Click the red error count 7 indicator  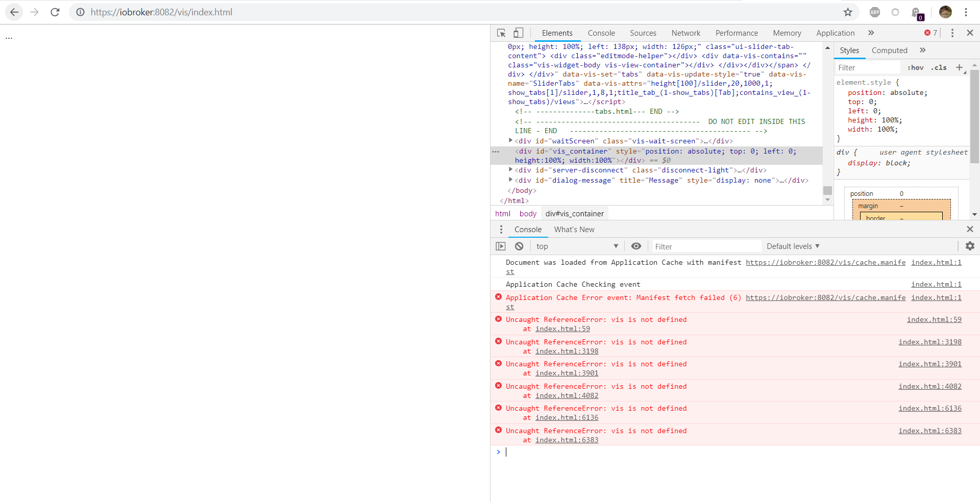click(x=930, y=33)
